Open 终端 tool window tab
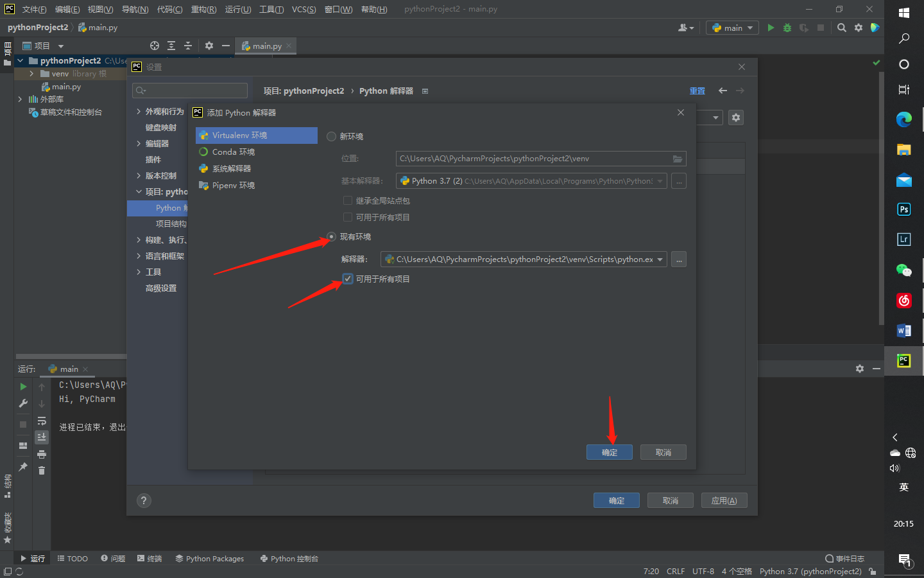This screenshot has width=924, height=578. pos(150,558)
